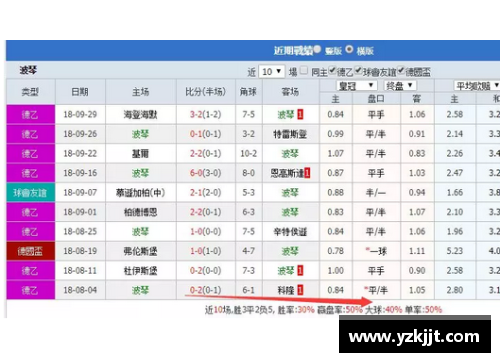
Task: Click the 2-1(2-0) score
Action: [x=205, y=193]
